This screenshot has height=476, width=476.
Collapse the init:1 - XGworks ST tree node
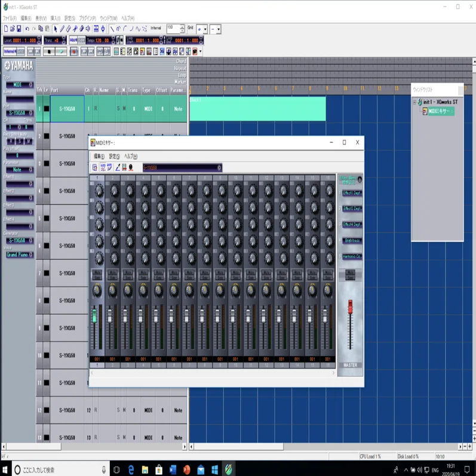pos(414,102)
